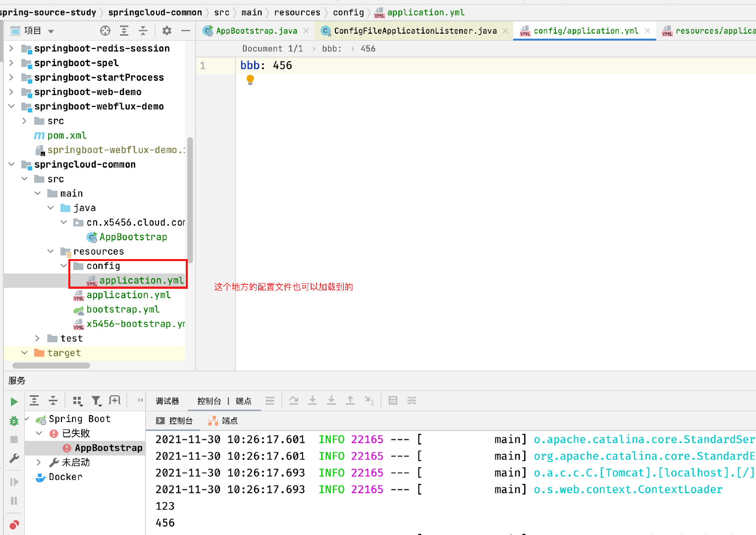Open the filter icon in services toolbar
Screen dimensions: 756x535
click(x=96, y=400)
